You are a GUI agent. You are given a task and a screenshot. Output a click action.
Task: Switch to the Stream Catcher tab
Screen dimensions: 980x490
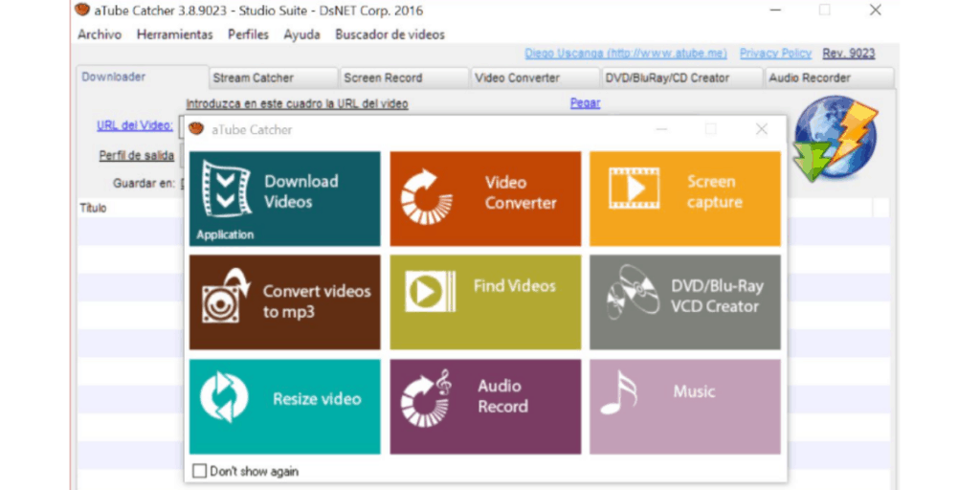(273, 78)
